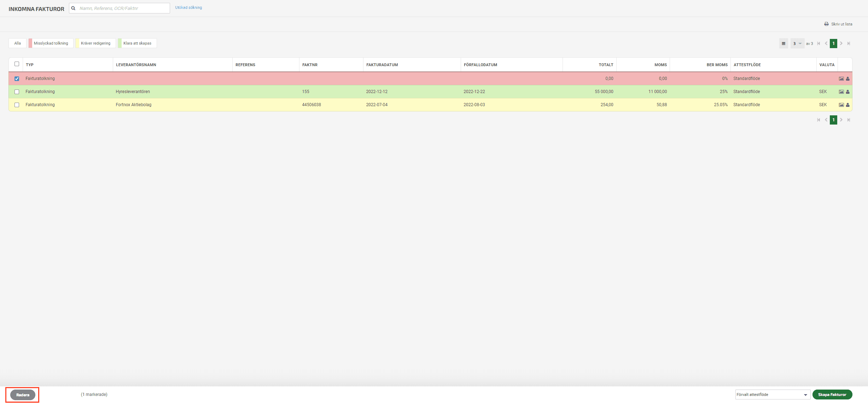This screenshot has width=868, height=403.
Task: Uncheck the failed Fakturatolkning row checkbox
Action: [x=17, y=79]
